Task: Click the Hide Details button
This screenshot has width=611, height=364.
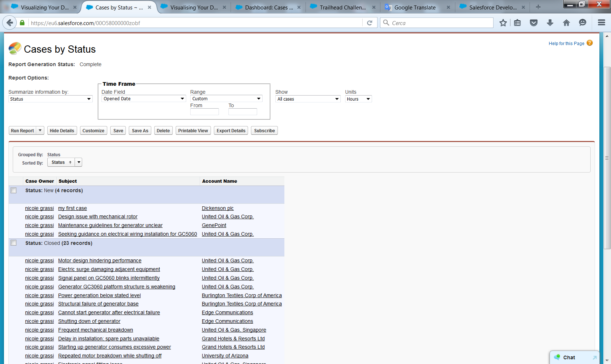Action: [x=62, y=130]
